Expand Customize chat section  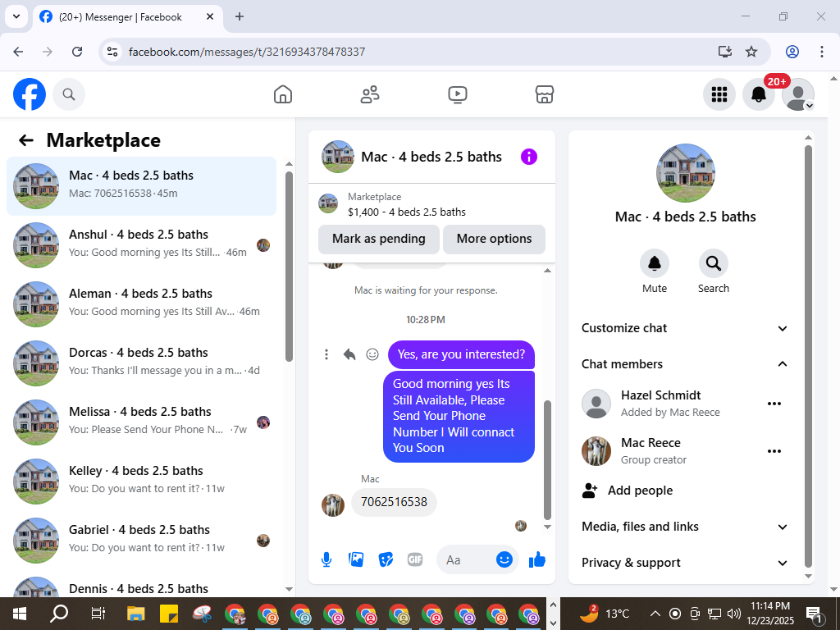point(685,328)
